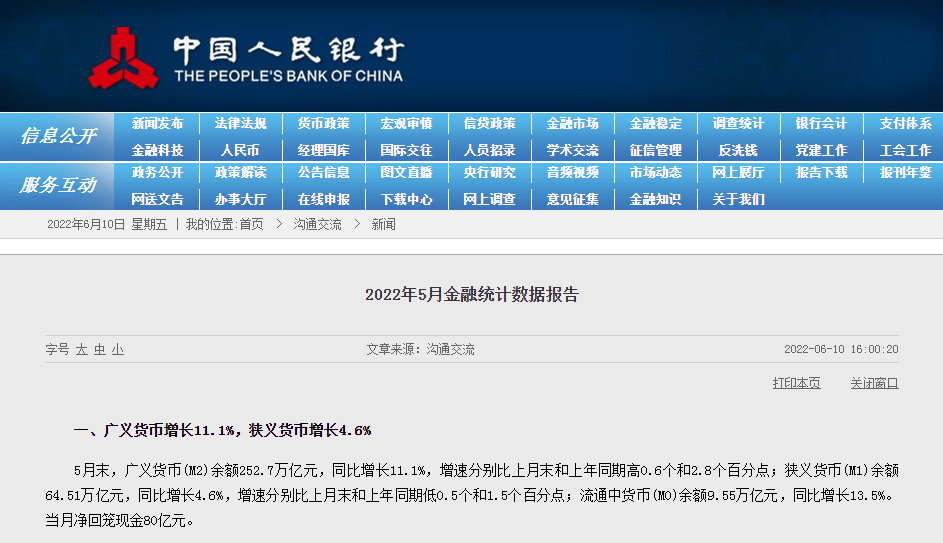Set font size to large (大)
Screen dimensions: 943x543
click(x=82, y=350)
